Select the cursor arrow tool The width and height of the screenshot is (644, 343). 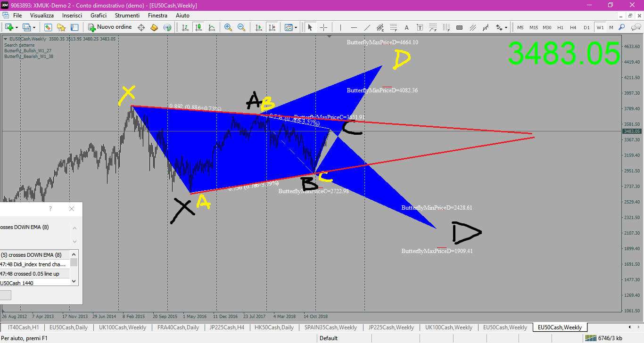click(310, 27)
